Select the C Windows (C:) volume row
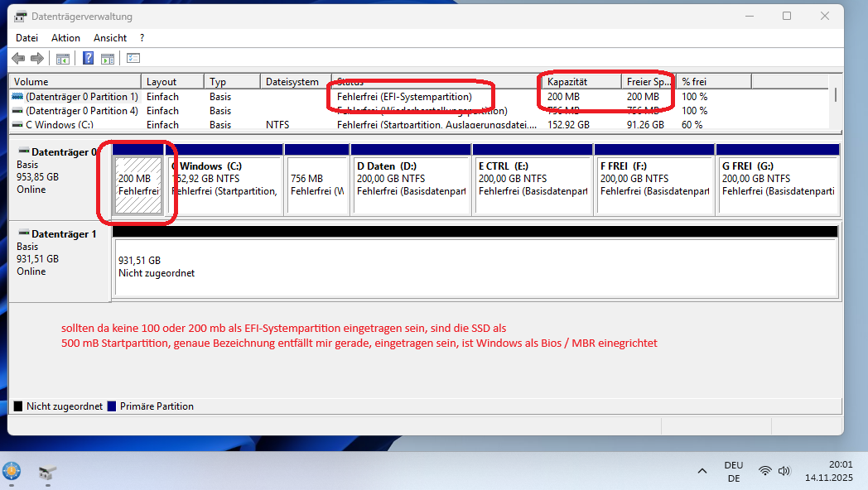This screenshot has height=490, width=868. 421,124
